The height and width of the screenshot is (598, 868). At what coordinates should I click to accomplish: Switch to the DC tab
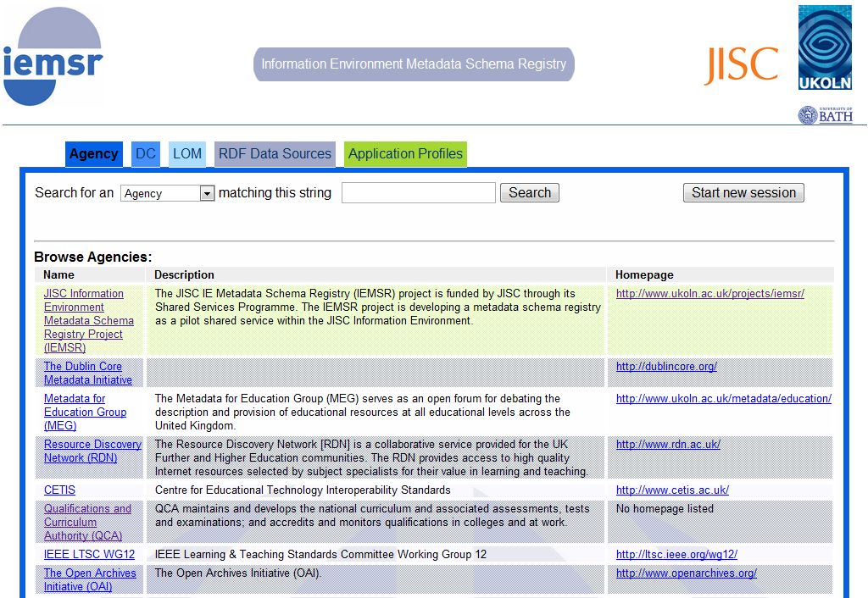point(146,154)
